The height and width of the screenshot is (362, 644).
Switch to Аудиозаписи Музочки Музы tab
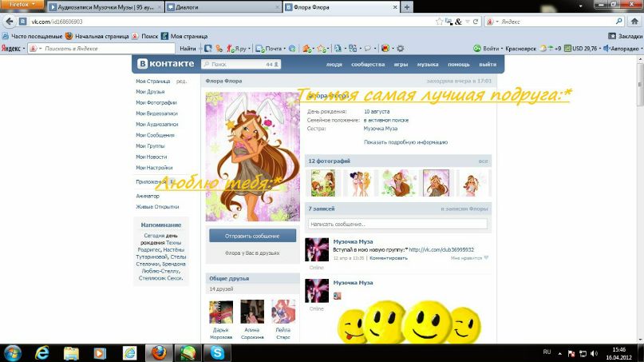click(x=105, y=7)
